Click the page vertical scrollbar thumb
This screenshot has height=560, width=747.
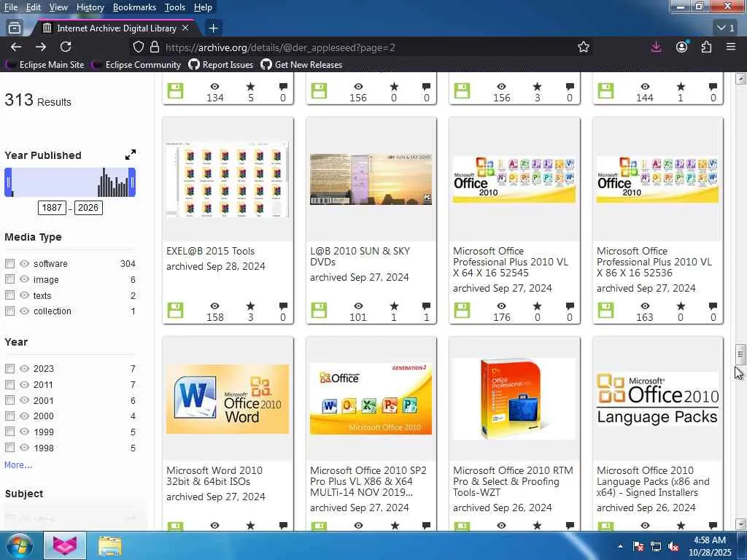740,354
